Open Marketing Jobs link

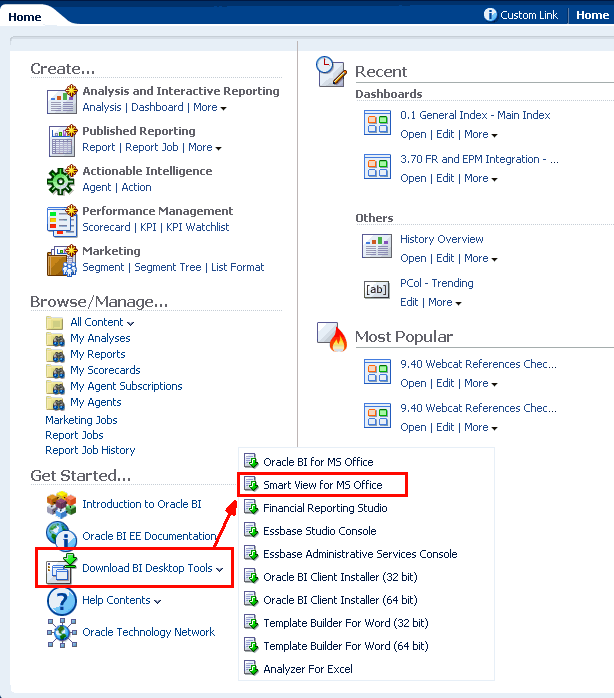(81, 420)
